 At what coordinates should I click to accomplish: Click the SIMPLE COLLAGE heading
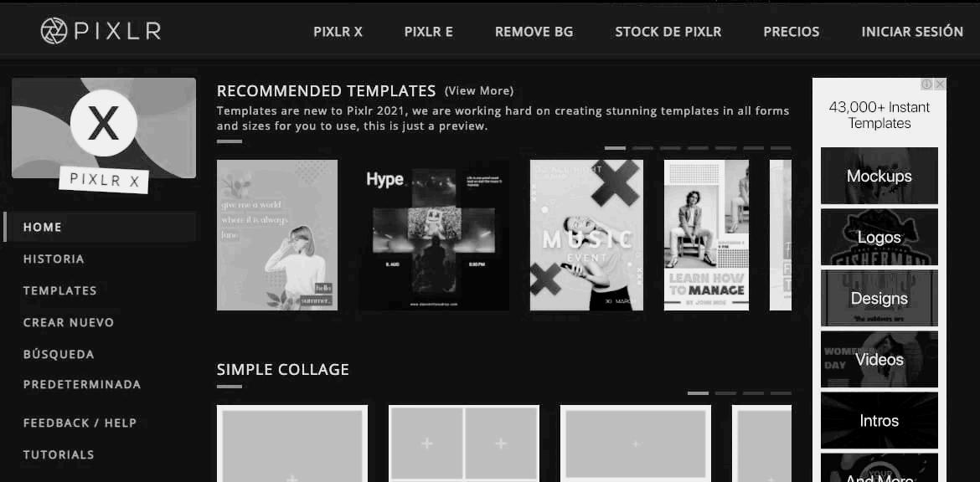[283, 370]
